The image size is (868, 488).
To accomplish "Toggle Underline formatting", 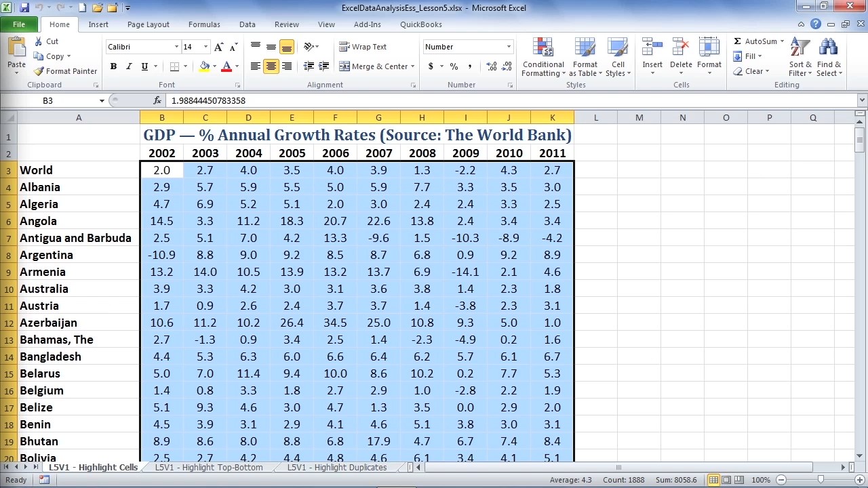I will coord(144,66).
